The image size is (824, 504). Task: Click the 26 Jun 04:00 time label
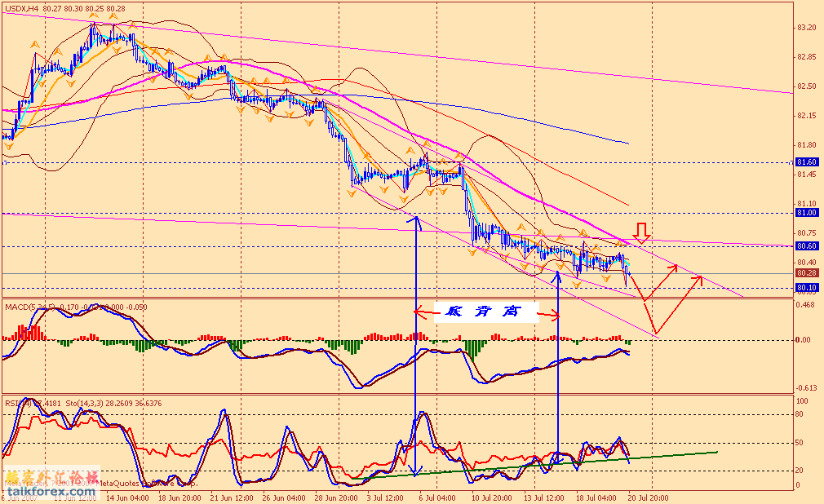(x=284, y=497)
